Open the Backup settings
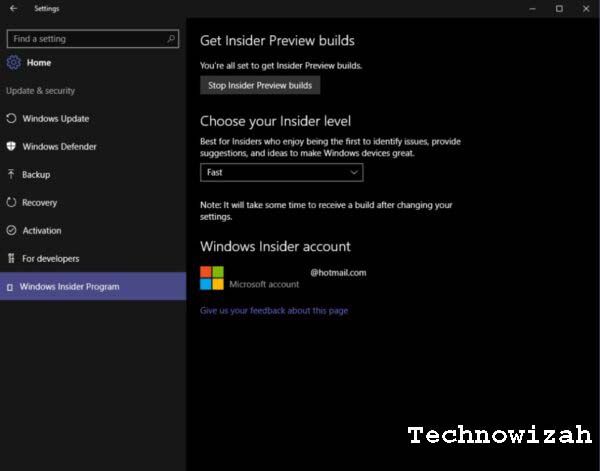This screenshot has width=600, height=471. tap(93, 174)
